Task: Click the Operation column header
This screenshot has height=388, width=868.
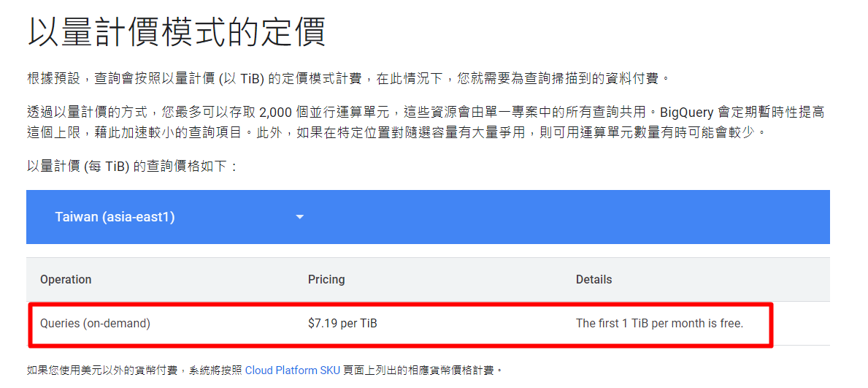Action: point(66,279)
